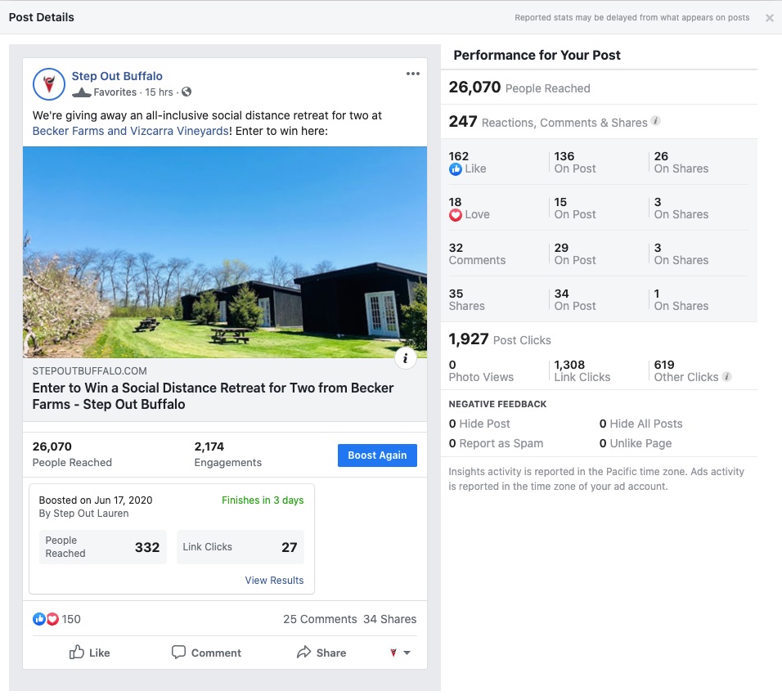Image resolution: width=782 pixels, height=700 pixels.
Task: Click the like reaction bubble beside 150
Action: (x=39, y=619)
